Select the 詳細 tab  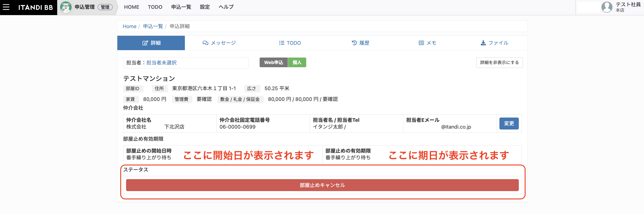pos(151,43)
